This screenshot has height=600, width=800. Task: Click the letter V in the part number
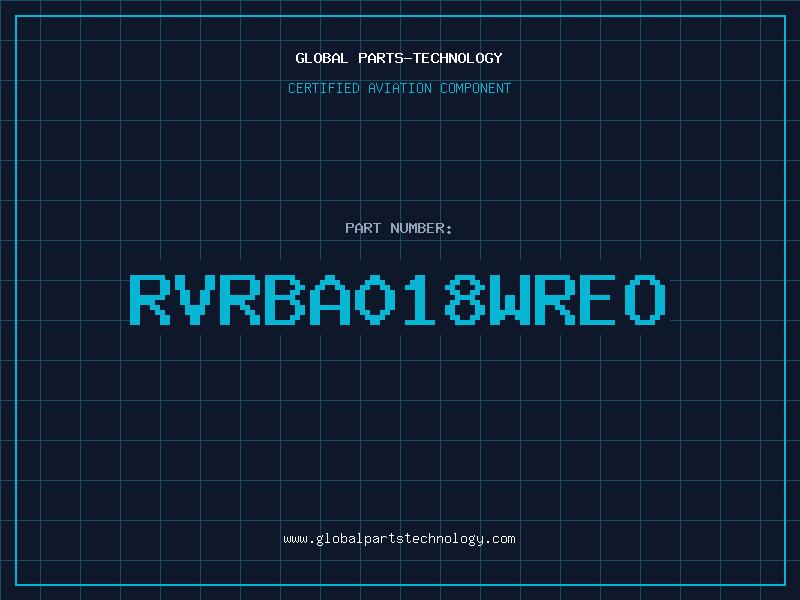195,300
